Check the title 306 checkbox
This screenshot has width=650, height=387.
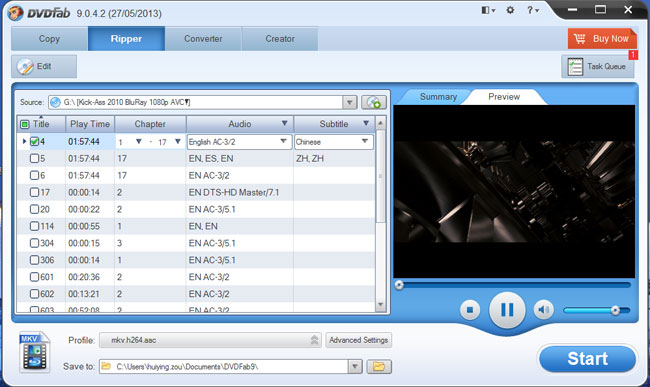(x=34, y=260)
